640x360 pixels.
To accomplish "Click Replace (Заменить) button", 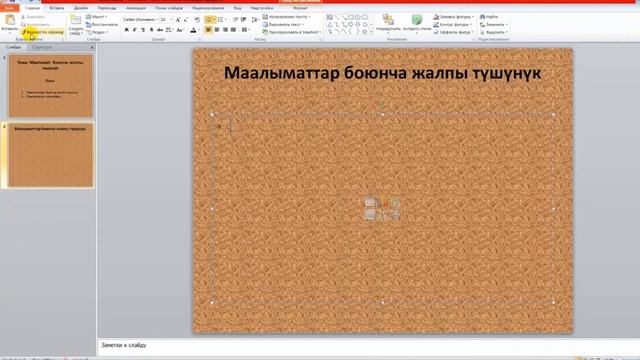I will (x=493, y=24).
